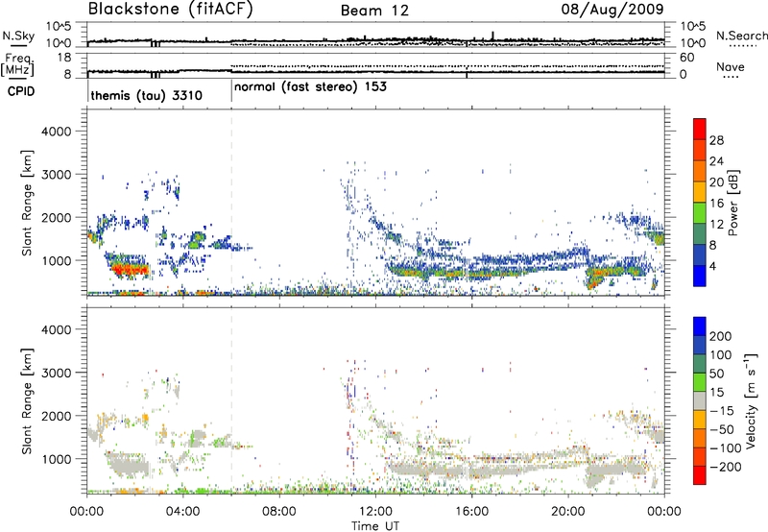Click the '4' power scale value
Image resolution: width=768 pixels, height=532 pixels.
click(712, 266)
